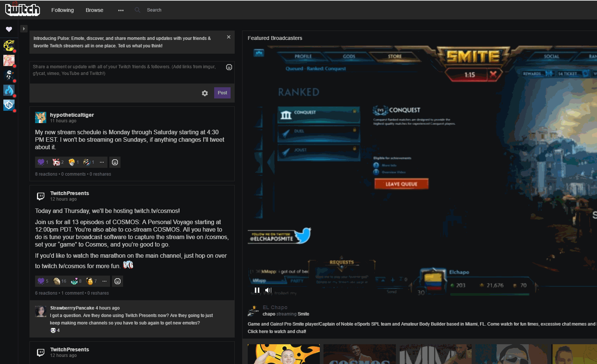Open emote picker in the post composer
Image resolution: width=597 pixels, height=364 pixels.
(229, 67)
